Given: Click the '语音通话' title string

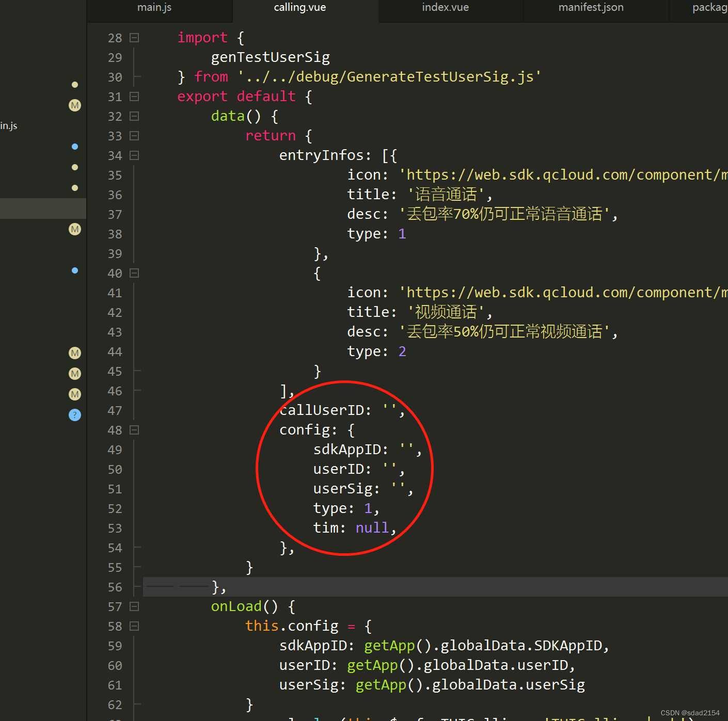Looking at the screenshot, I should coord(446,195).
